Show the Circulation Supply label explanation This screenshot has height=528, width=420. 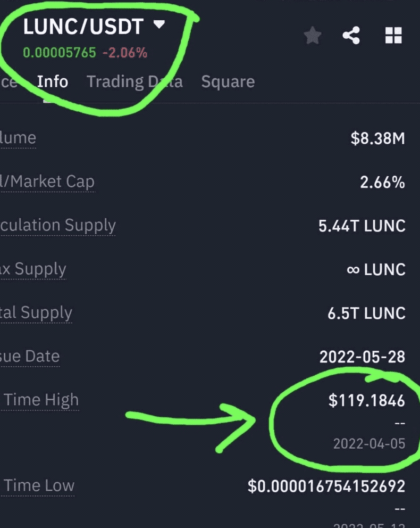[x=58, y=225]
